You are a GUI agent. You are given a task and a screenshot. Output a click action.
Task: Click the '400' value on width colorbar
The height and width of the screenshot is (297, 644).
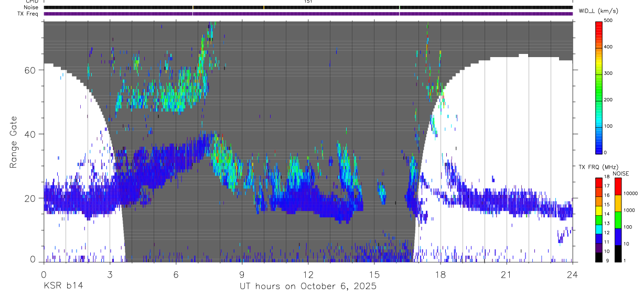tap(608, 47)
